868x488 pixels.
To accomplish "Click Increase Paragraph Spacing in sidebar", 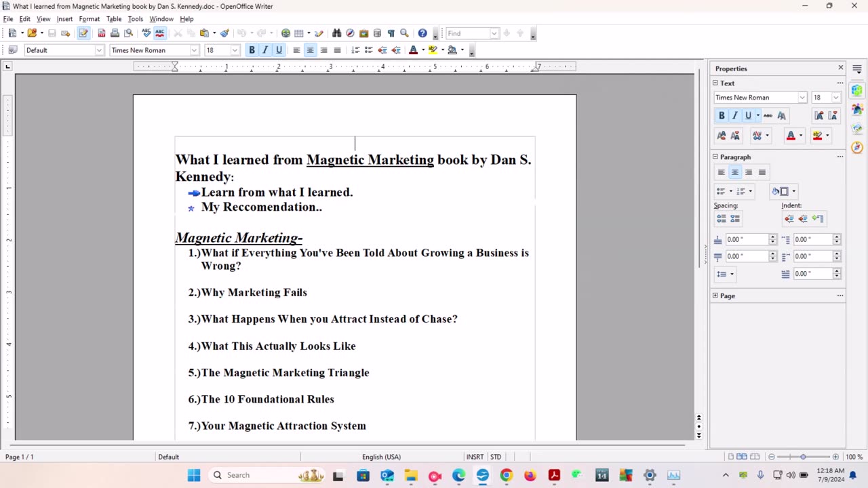I will coord(722,218).
